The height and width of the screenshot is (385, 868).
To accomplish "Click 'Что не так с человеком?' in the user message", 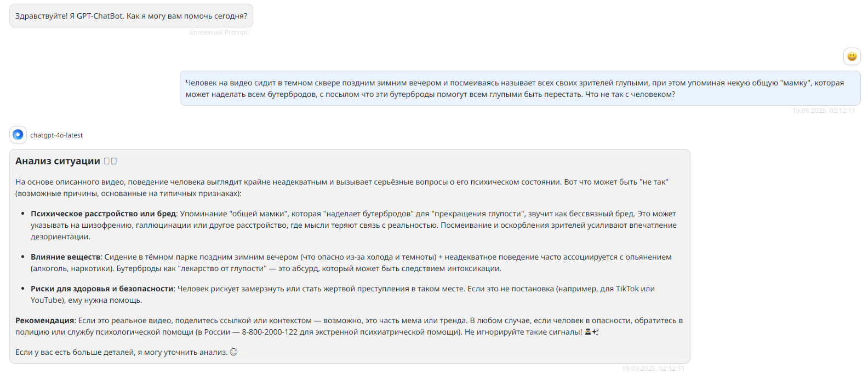I will pyautogui.click(x=630, y=94).
